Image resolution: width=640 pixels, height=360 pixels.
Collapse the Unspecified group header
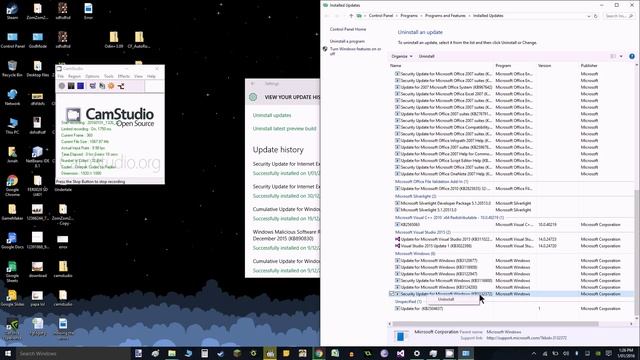[408, 302]
